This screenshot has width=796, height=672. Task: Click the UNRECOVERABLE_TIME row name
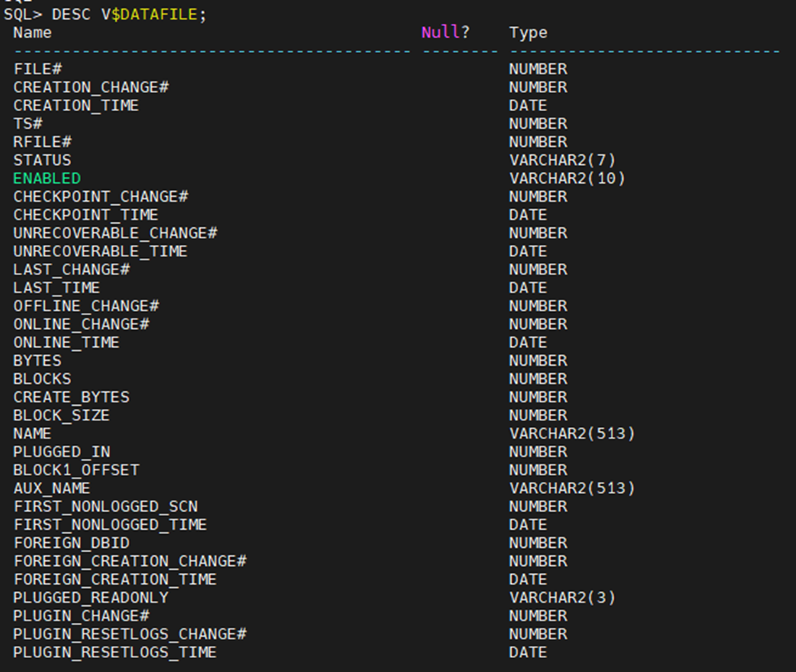click(x=100, y=251)
